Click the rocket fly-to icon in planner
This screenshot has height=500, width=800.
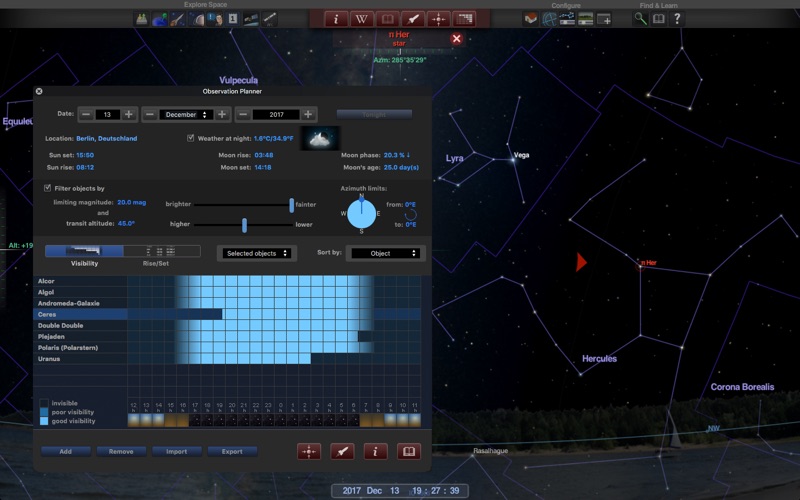click(342, 451)
